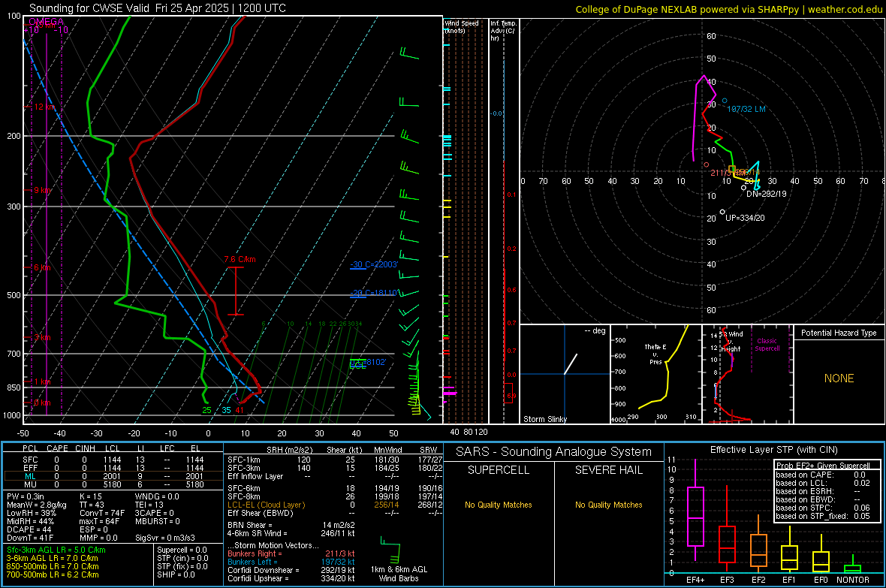Click the MeanW = 2.8g/kg value
The width and height of the screenshot is (886, 588).
tap(36, 505)
